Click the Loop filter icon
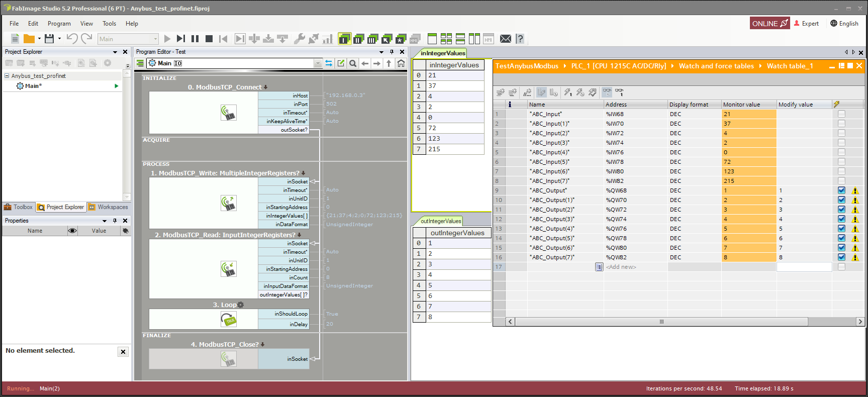 (x=228, y=319)
